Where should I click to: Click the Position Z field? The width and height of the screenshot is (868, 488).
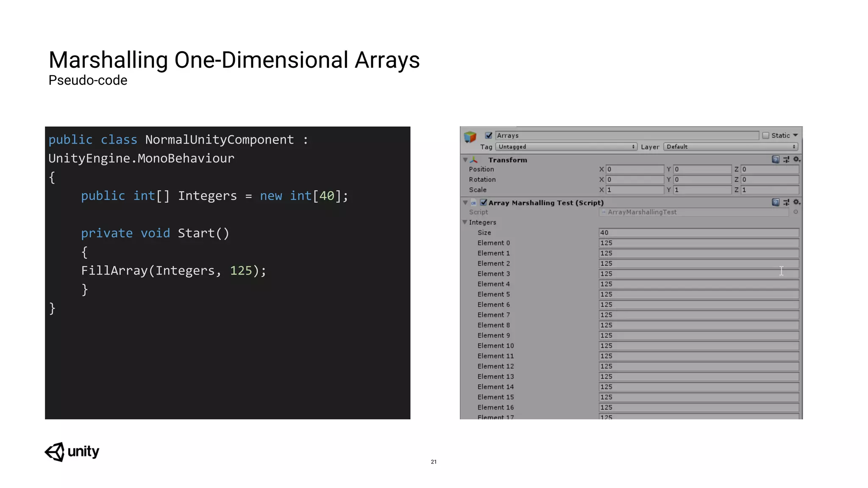pos(770,169)
